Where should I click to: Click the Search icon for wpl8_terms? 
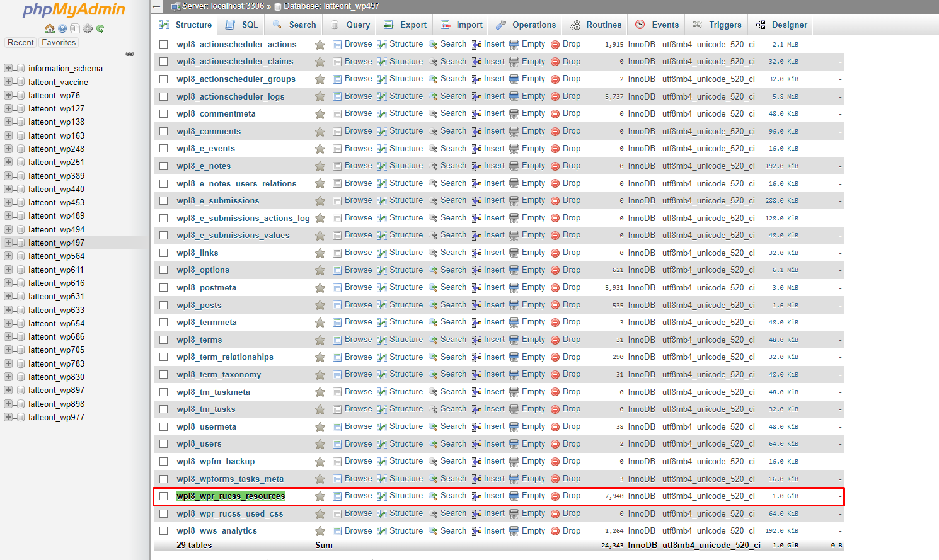[x=433, y=340]
